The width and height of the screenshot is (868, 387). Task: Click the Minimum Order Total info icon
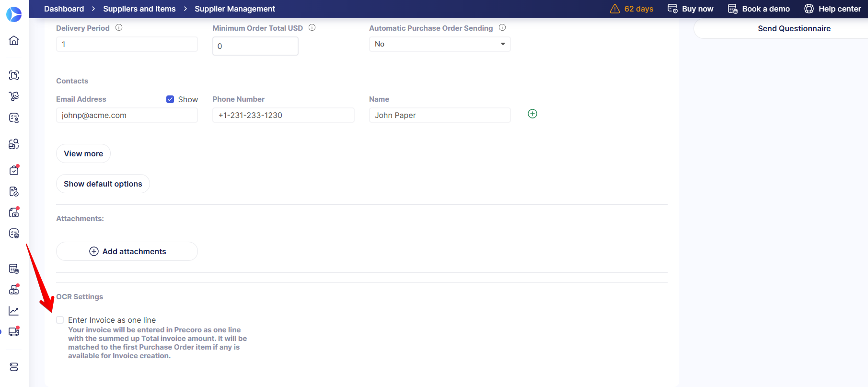tap(312, 27)
